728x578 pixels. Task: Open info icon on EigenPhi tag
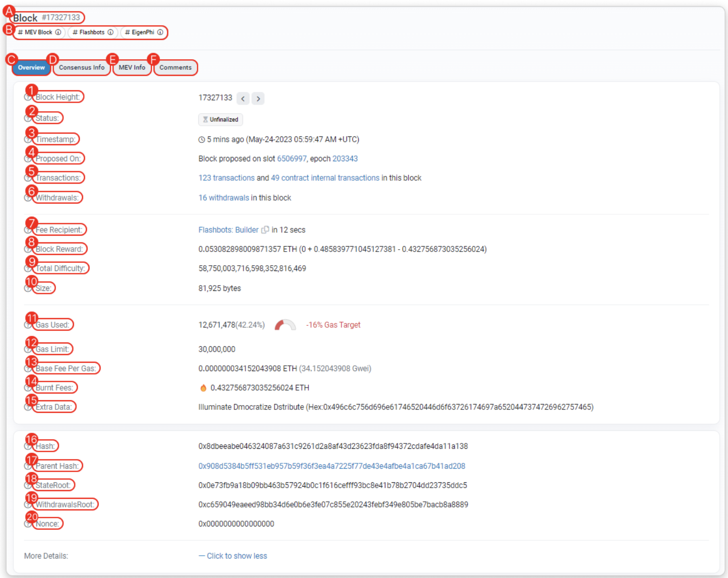tap(160, 33)
